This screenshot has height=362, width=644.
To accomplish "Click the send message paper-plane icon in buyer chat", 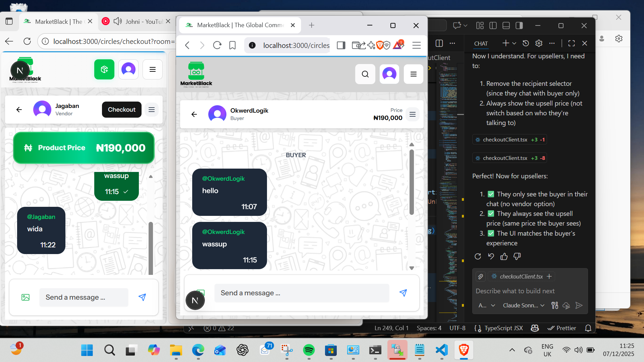I will (403, 293).
